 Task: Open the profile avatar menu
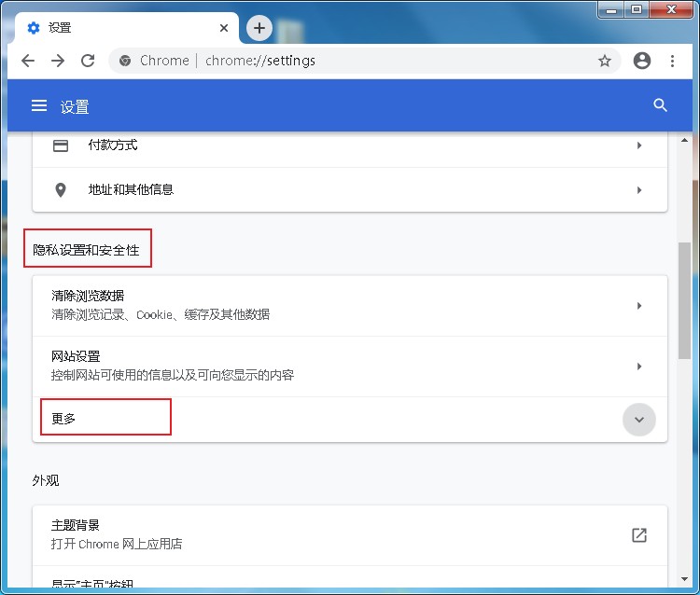(642, 61)
